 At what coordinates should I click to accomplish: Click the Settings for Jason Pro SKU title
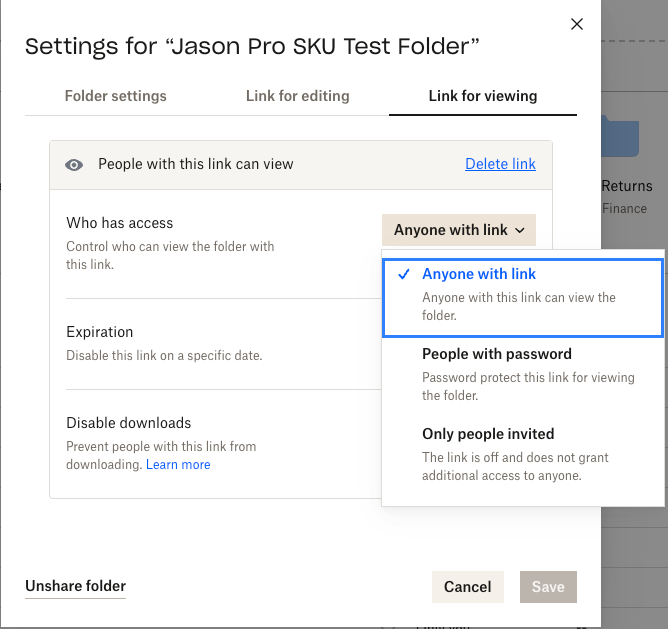(x=253, y=46)
